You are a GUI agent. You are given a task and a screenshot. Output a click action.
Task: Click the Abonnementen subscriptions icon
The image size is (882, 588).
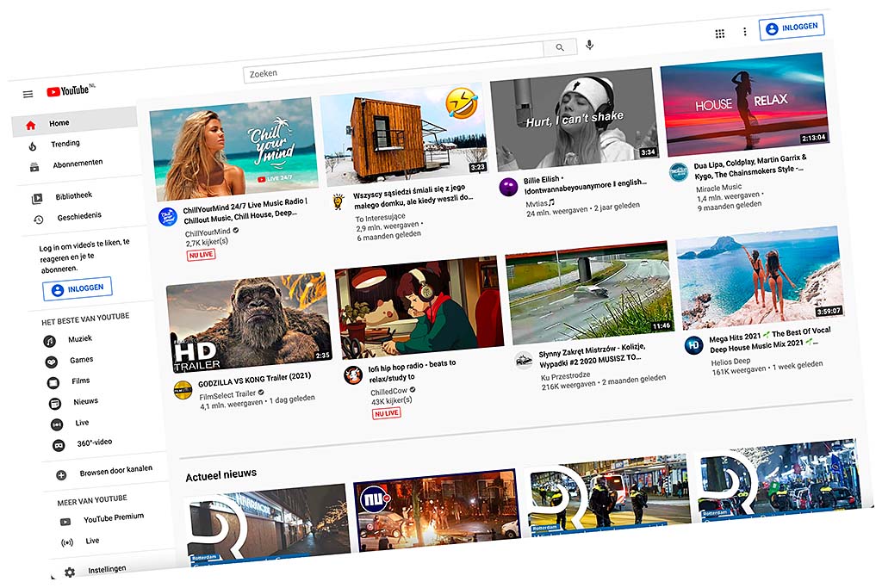click(34, 167)
